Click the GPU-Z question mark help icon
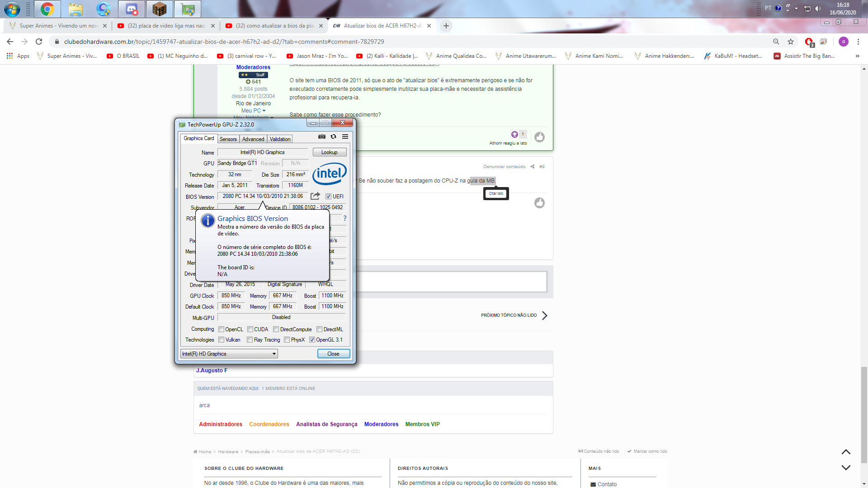868x488 pixels. click(x=345, y=219)
